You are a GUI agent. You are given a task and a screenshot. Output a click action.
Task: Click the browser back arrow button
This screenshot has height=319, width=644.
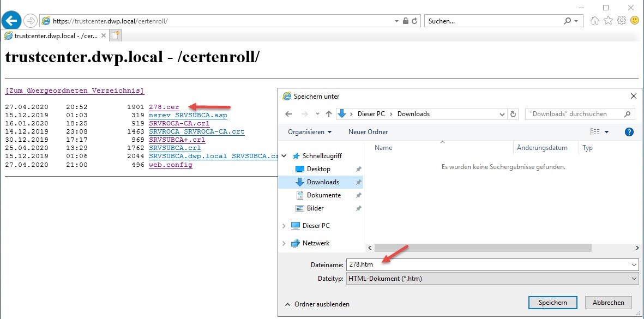pyautogui.click(x=12, y=21)
